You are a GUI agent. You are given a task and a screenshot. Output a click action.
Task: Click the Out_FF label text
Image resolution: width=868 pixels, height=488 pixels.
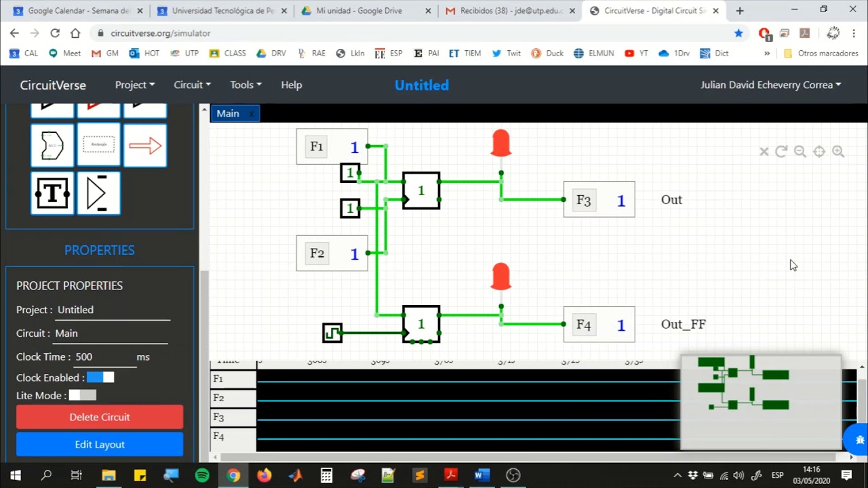point(684,324)
